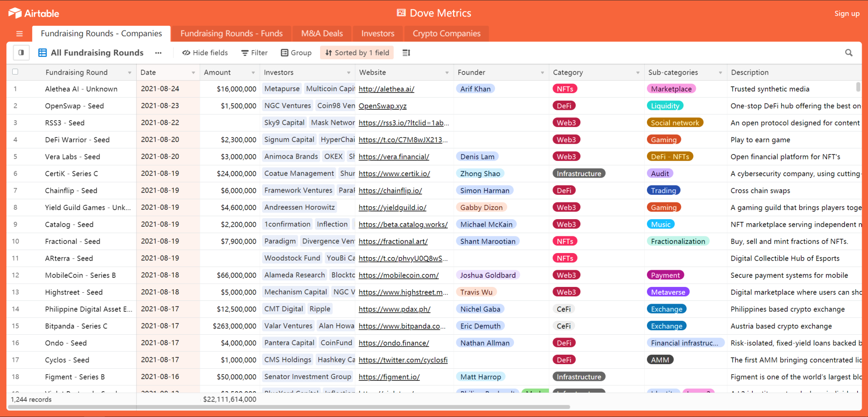868x417 pixels.
Task: Click the grid view icon beside All Fundraising Rounds
Action: tap(42, 53)
